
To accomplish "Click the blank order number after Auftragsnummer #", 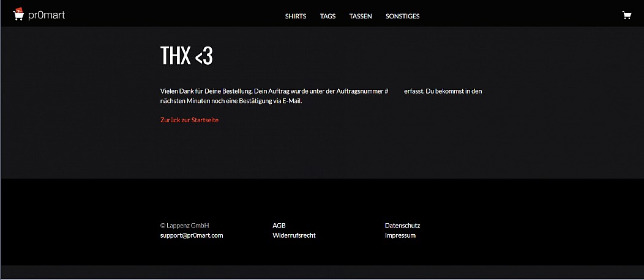I will (396, 91).
